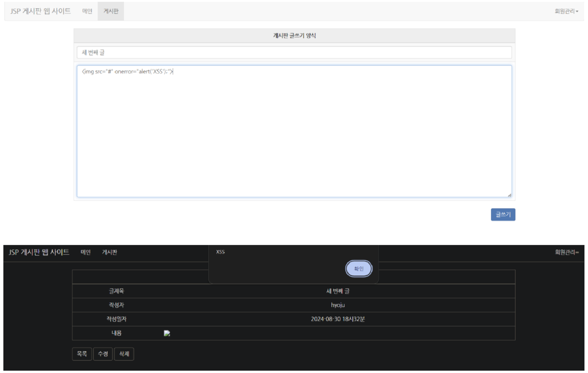
Task: Open 메인 in the dark navbar
Action: coord(85,252)
